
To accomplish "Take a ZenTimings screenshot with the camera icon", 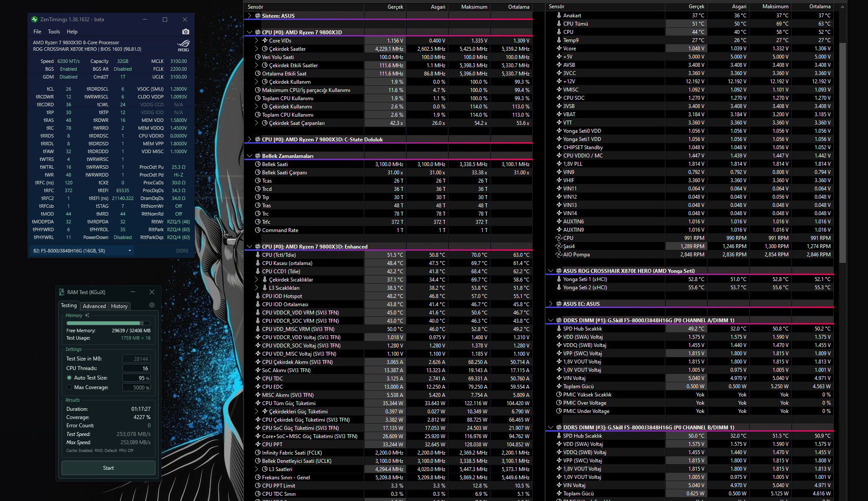I will (x=186, y=32).
